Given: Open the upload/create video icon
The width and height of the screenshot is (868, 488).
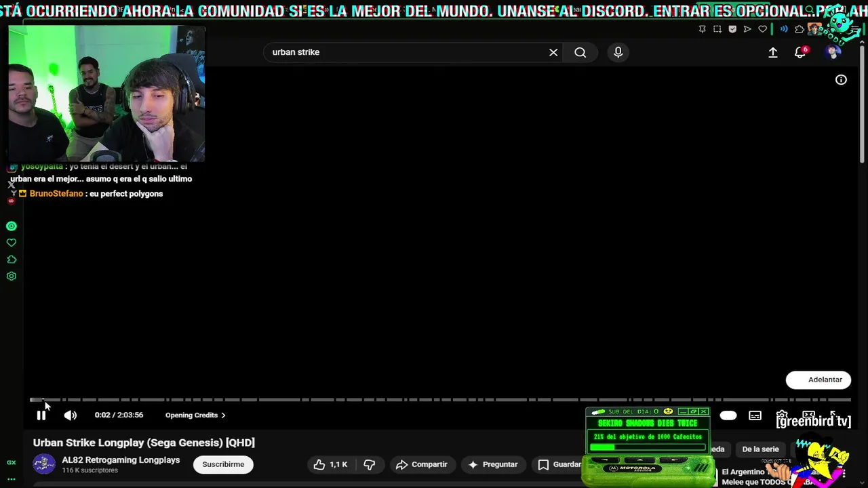Looking at the screenshot, I should pos(772,52).
